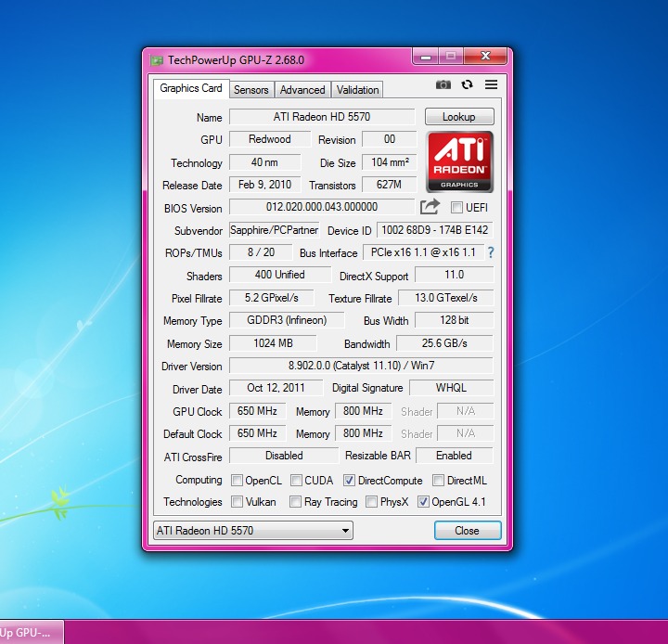Click the Subvendor 'Sapphire/PCPartner' field
Screen dimensions: 668x644
pyautogui.click(x=275, y=230)
